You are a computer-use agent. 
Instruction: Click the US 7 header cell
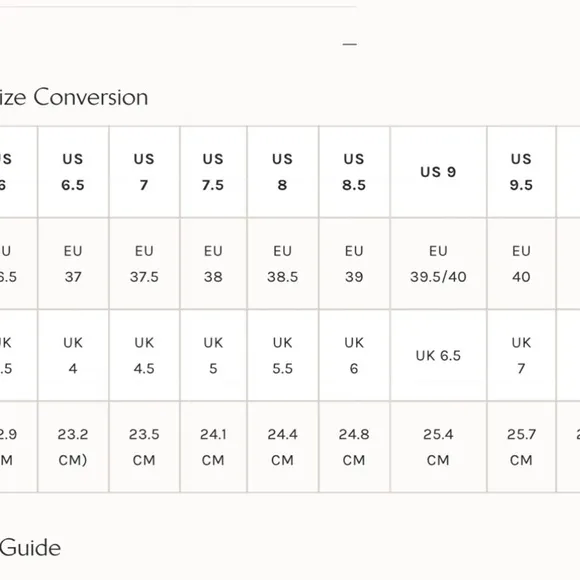(x=144, y=172)
